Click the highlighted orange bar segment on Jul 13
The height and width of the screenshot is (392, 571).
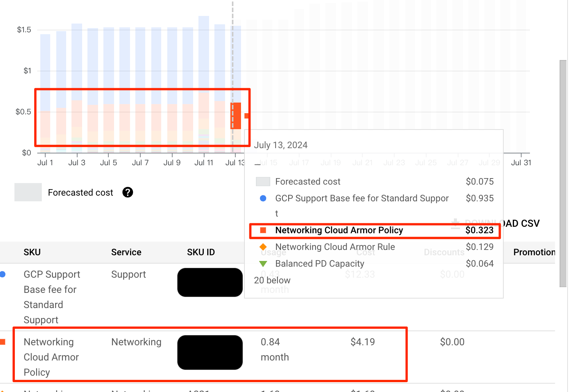[236, 116]
